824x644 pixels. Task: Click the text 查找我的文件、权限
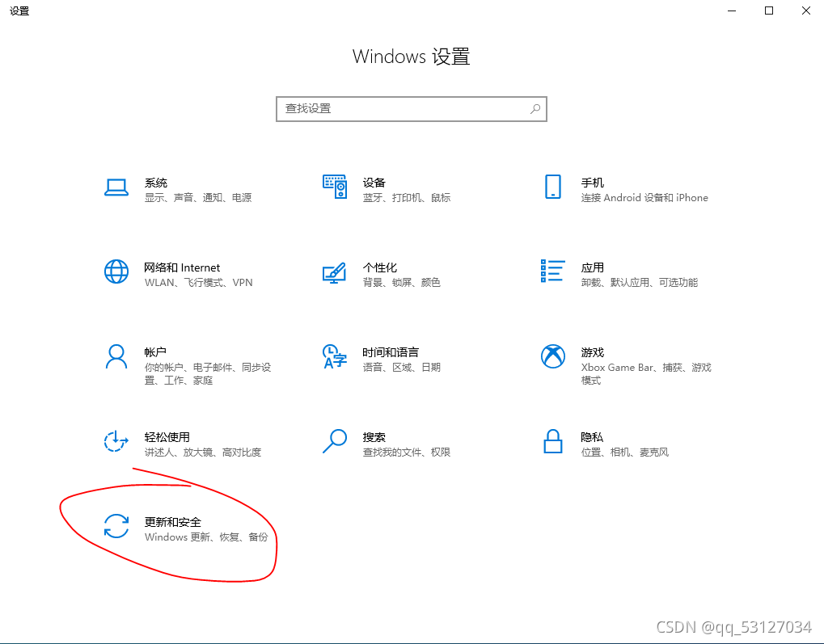[x=407, y=452]
